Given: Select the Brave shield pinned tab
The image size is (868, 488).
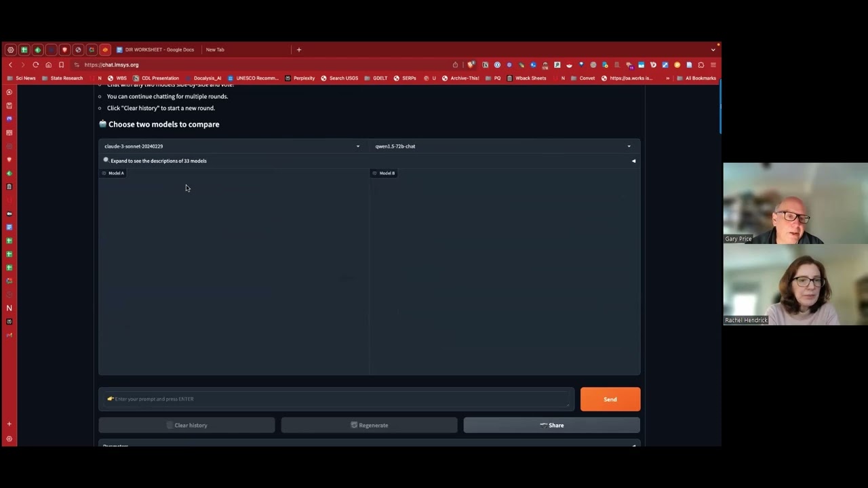Looking at the screenshot, I should (x=64, y=49).
